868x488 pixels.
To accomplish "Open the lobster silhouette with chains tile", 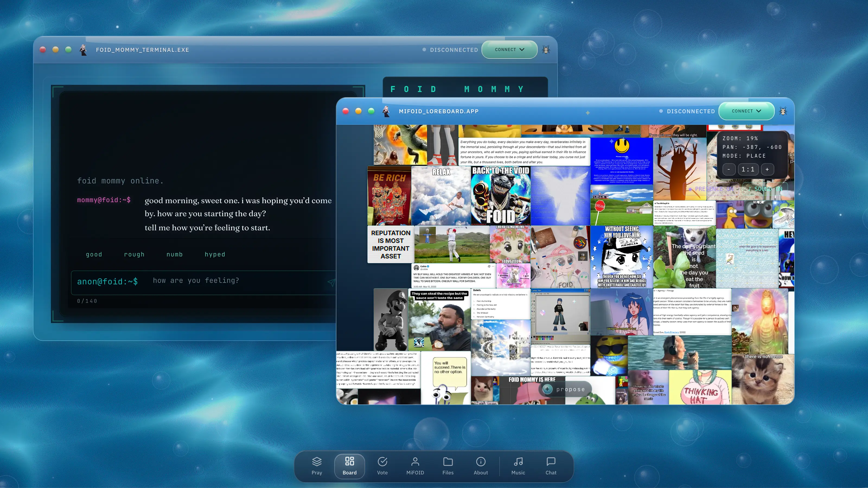I will point(680,169).
